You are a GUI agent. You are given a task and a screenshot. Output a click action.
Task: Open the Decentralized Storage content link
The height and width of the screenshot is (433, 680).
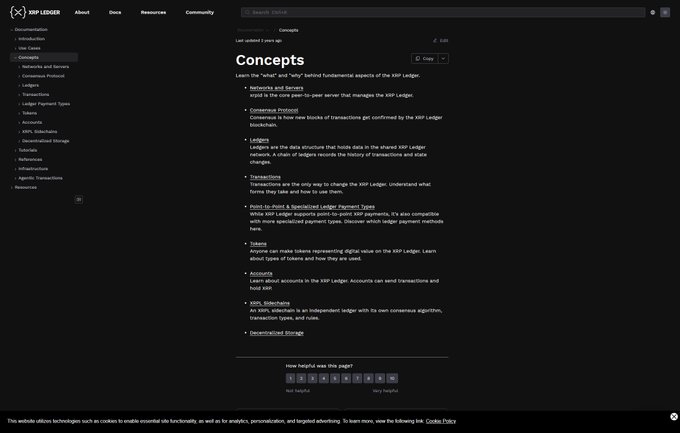click(x=276, y=333)
